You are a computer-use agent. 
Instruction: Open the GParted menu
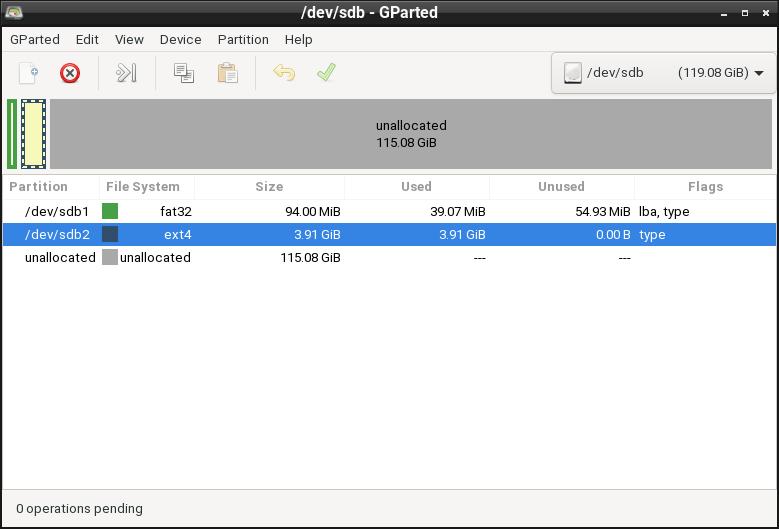pos(35,39)
